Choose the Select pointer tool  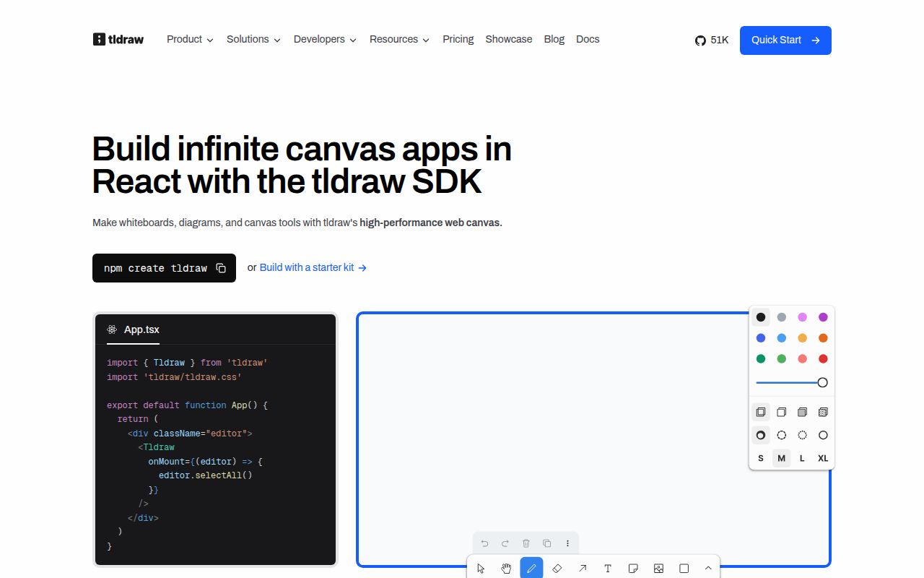pos(481,569)
